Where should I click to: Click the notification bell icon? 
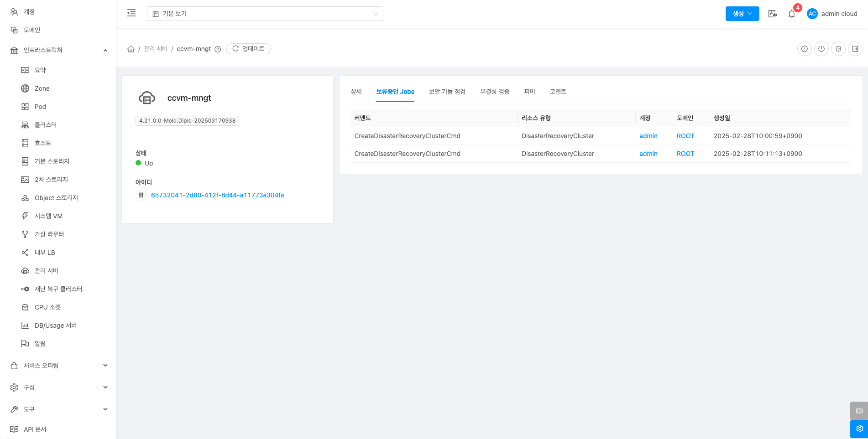click(792, 14)
